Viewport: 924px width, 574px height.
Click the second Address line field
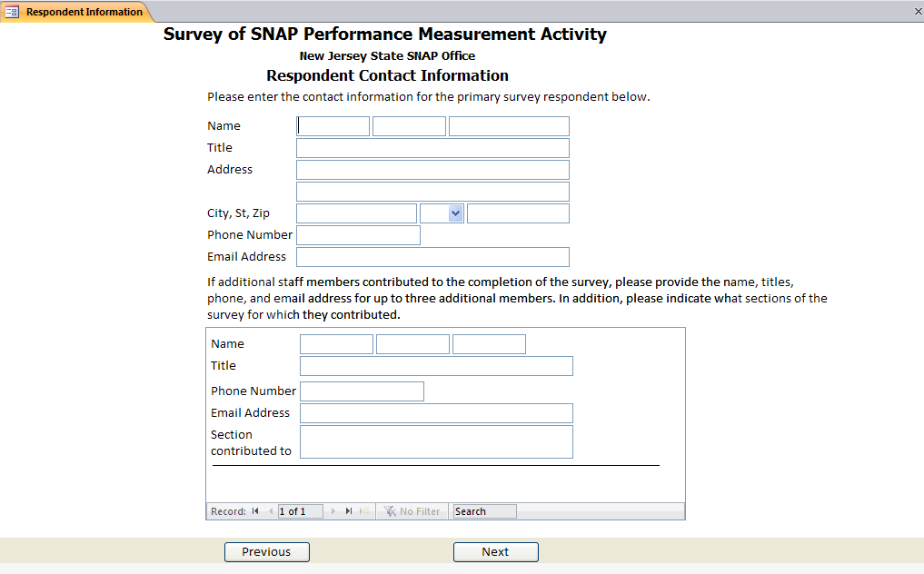(432, 192)
